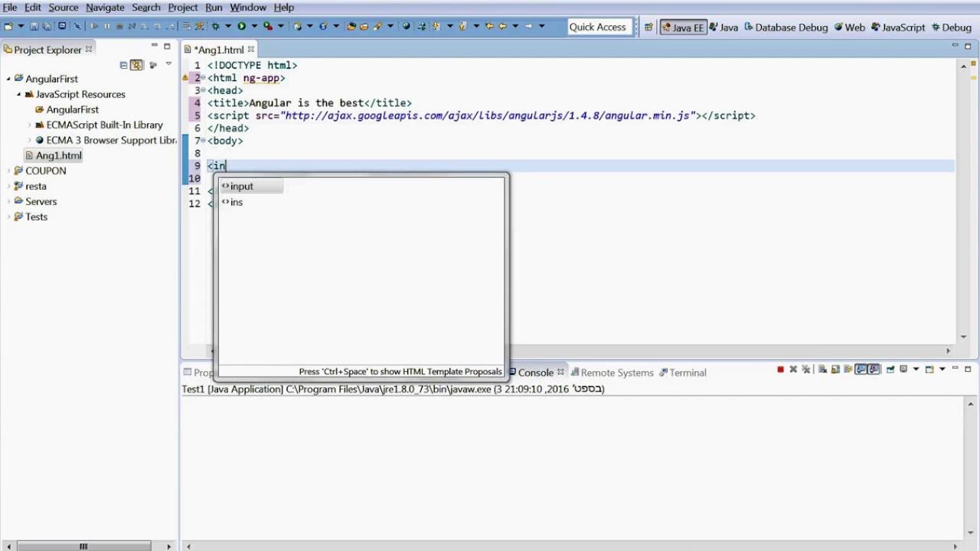Viewport: 980px width, 551px height.
Task: Open the Help menu
Action: (x=284, y=7)
